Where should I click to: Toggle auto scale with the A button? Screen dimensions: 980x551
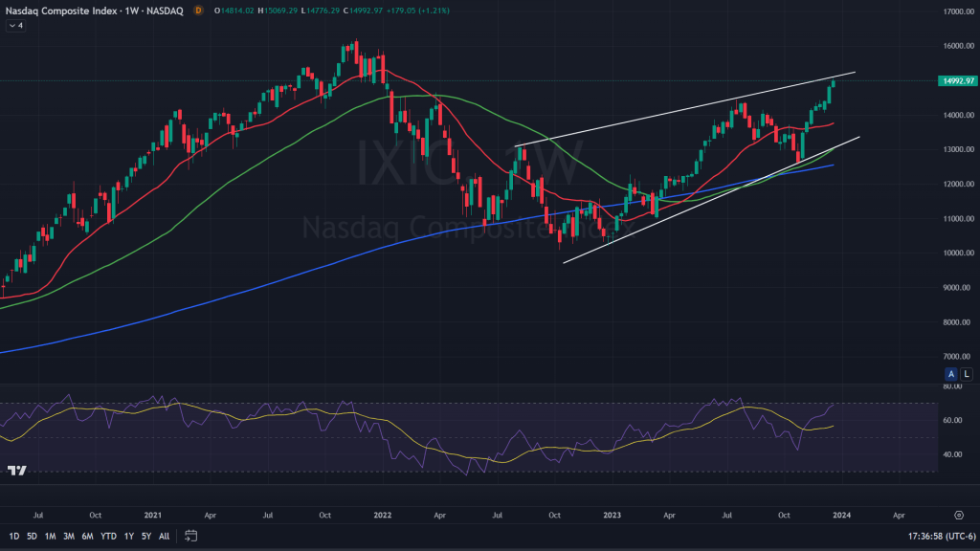click(953, 373)
